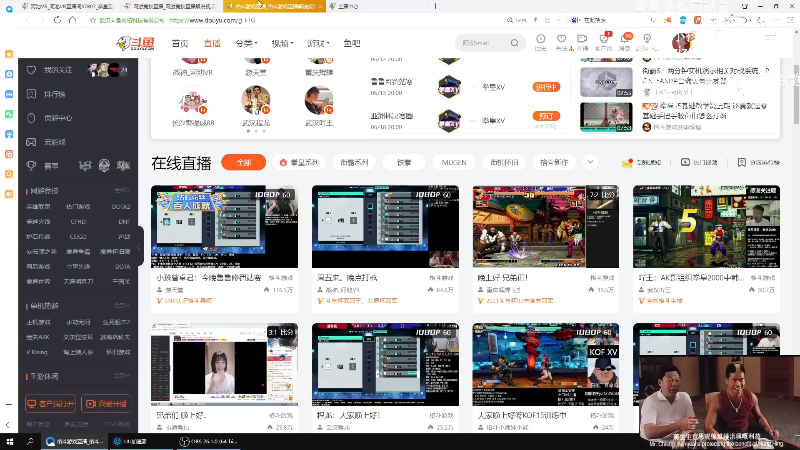
Task: Expand 手游休闲 section 全部 link
Action: (x=121, y=376)
